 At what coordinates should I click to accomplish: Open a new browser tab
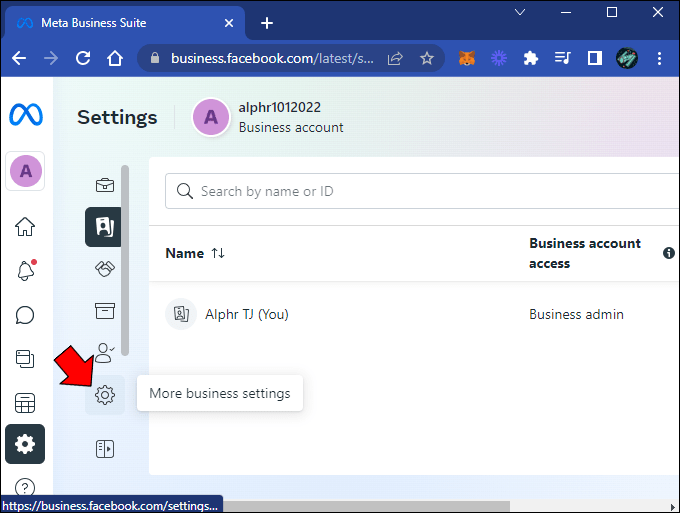point(267,23)
